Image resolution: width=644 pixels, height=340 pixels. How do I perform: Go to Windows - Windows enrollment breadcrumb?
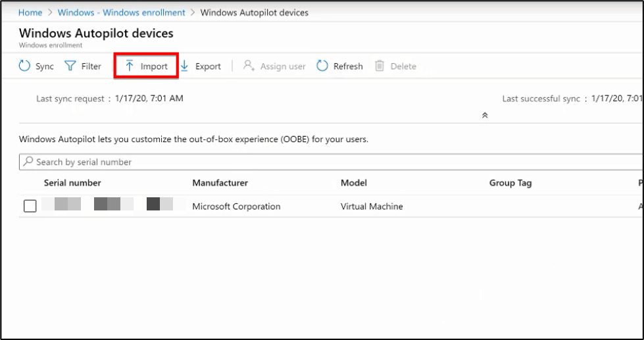click(x=121, y=12)
